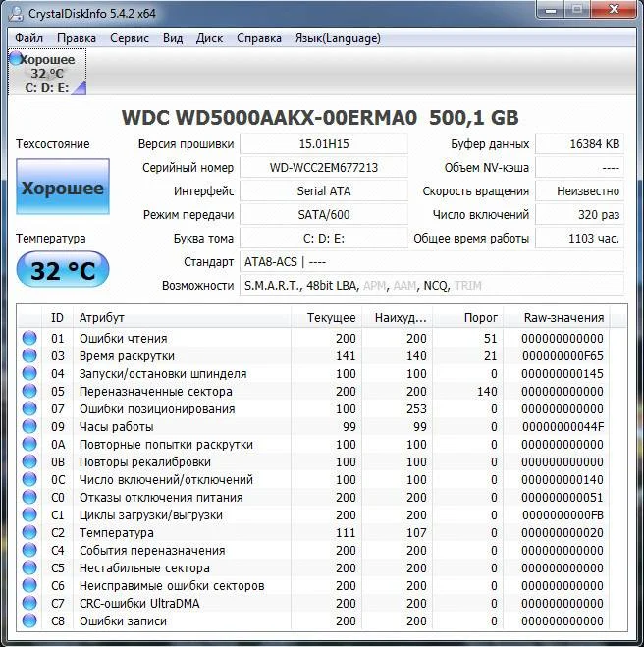This screenshot has height=647, width=644.
Task: Click the Порог column header
Action: pos(468,318)
